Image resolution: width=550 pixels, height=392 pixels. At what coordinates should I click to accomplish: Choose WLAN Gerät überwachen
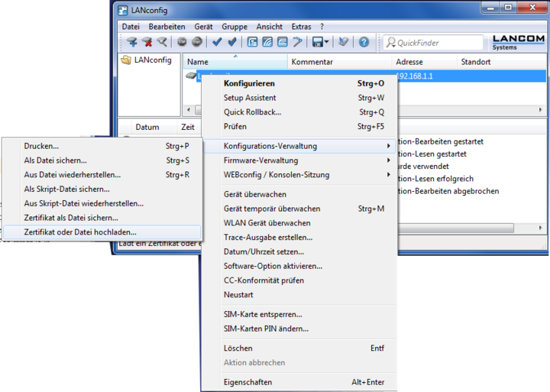click(300, 223)
